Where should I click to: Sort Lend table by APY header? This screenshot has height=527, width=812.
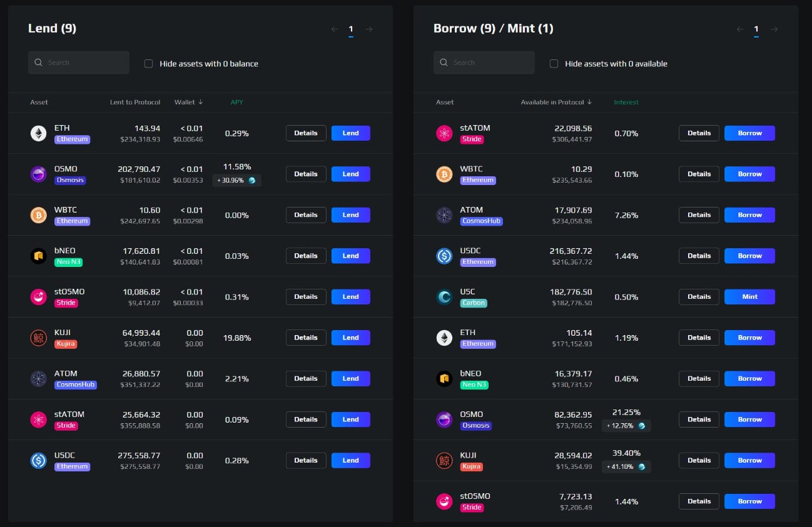point(237,102)
